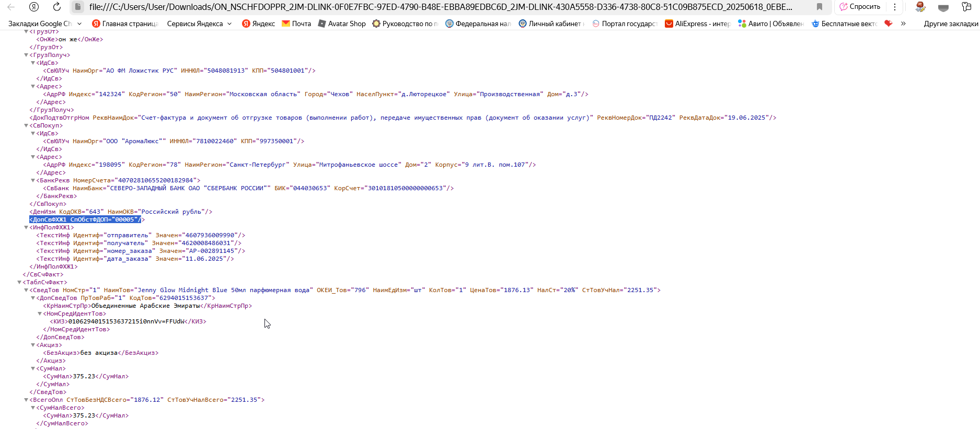Open the Почта bookmark
The height and width of the screenshot is (429, 980).
pos(296,24)
